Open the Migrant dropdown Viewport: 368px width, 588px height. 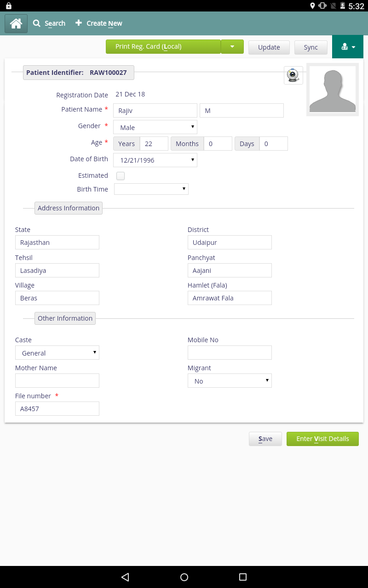(230, 381)
